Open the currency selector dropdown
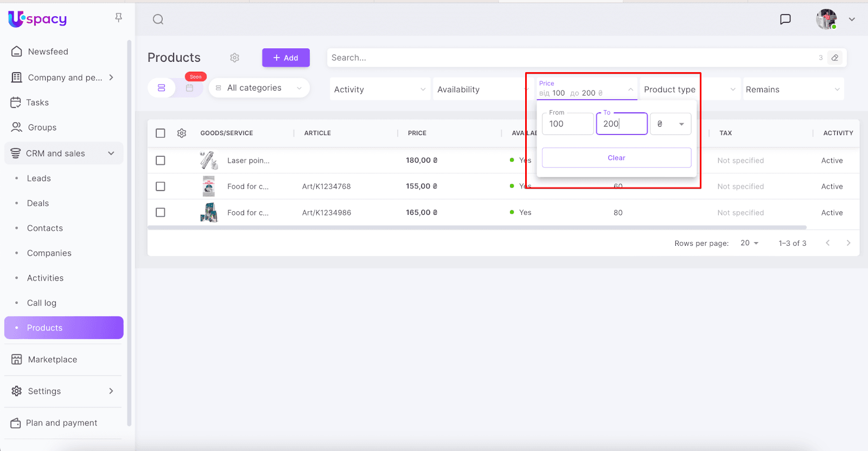868x451 pixels. [671, 124]
